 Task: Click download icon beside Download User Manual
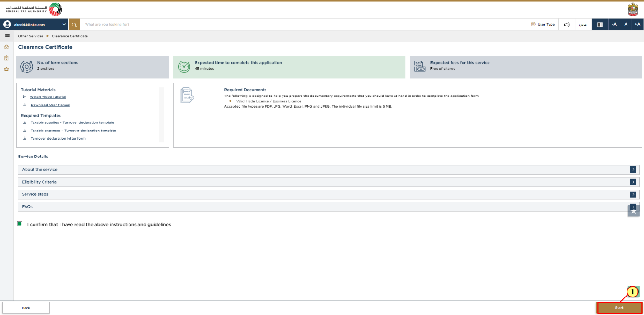pyautogui.click(x=25, y=105)
